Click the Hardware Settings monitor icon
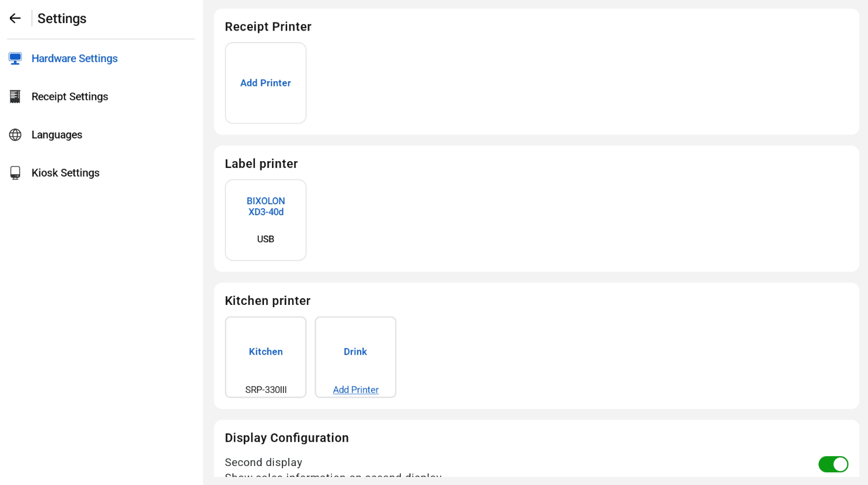The height and width of the screenshot is (485, 868). pyautogui.click(x=16, y=59)
